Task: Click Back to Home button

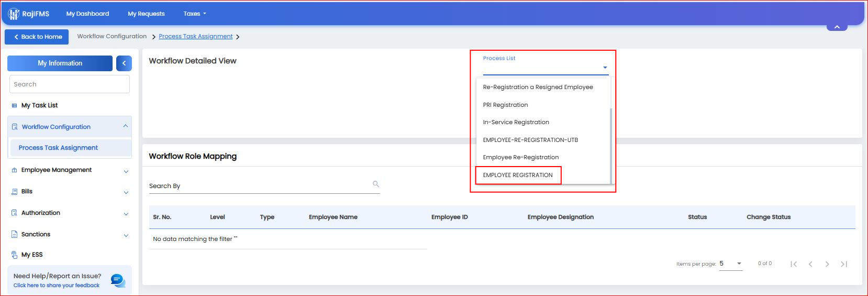Action: (x=37, y=37)
